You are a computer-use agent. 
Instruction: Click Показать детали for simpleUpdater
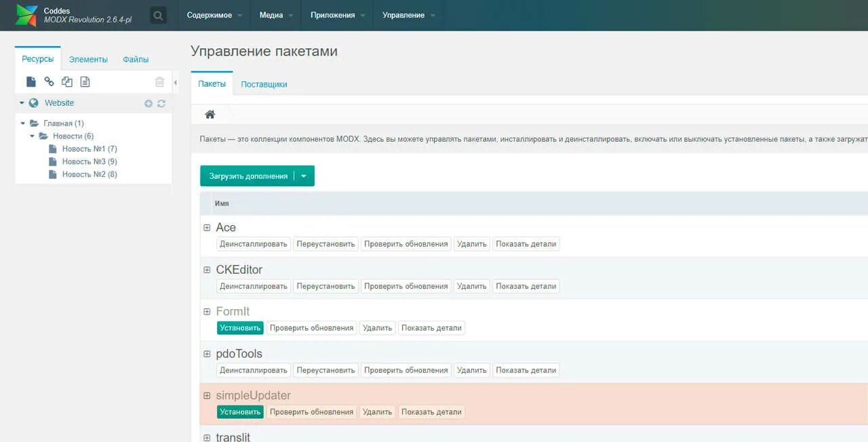pyautogui.click(x=431, y=412)
